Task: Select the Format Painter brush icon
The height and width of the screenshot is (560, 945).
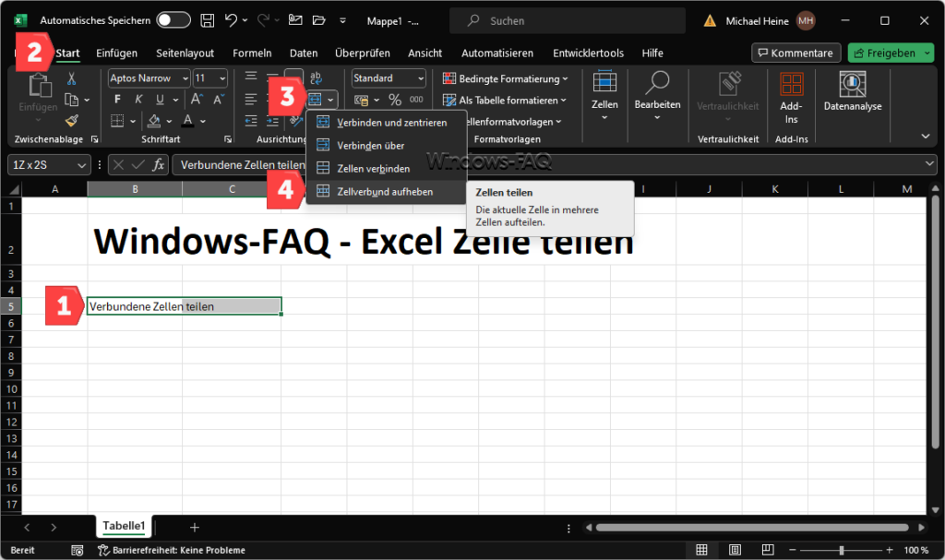Action: [x=72, y=121]
